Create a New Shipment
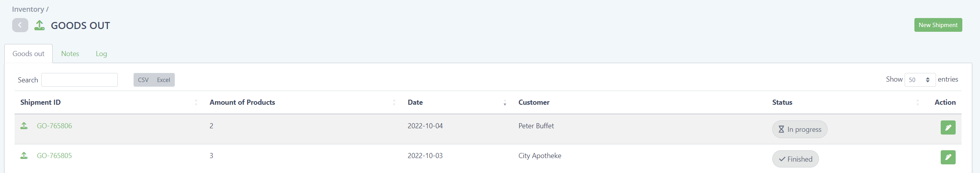The width and height of the screenshot is (980, 173). (x=938, y=25)
